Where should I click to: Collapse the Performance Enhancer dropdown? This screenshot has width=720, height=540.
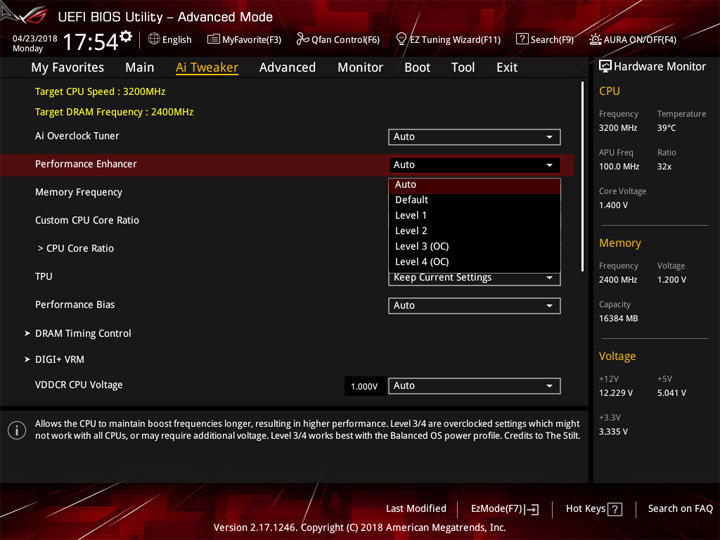[x=474, y=165]
